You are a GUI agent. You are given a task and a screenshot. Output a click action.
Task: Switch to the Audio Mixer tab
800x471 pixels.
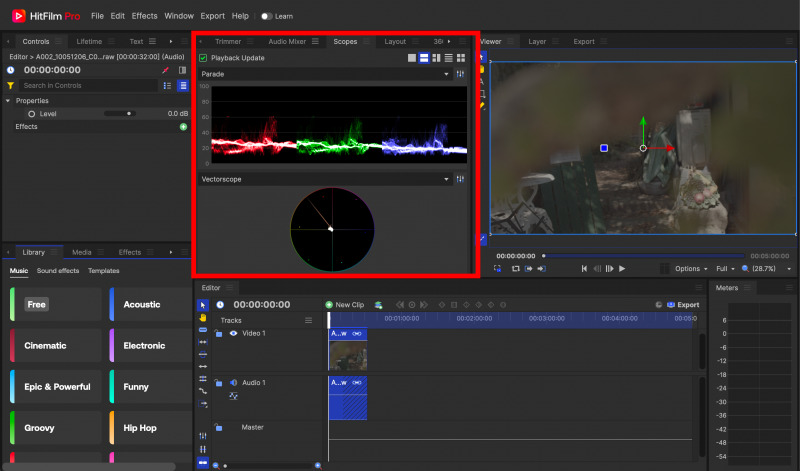(x=286, y=42)
